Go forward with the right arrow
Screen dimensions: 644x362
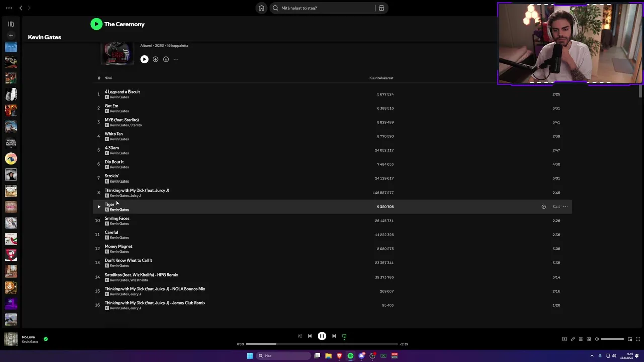29,8
